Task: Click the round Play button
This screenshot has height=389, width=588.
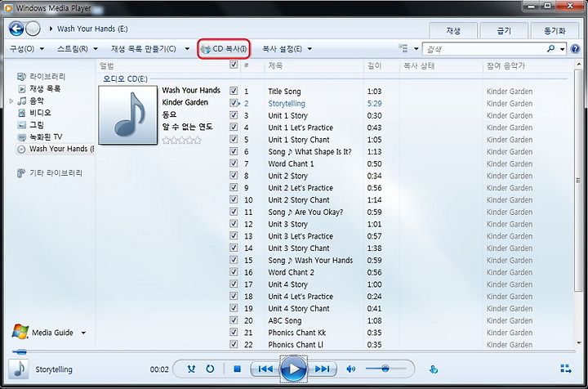Action: pos(294,369)
